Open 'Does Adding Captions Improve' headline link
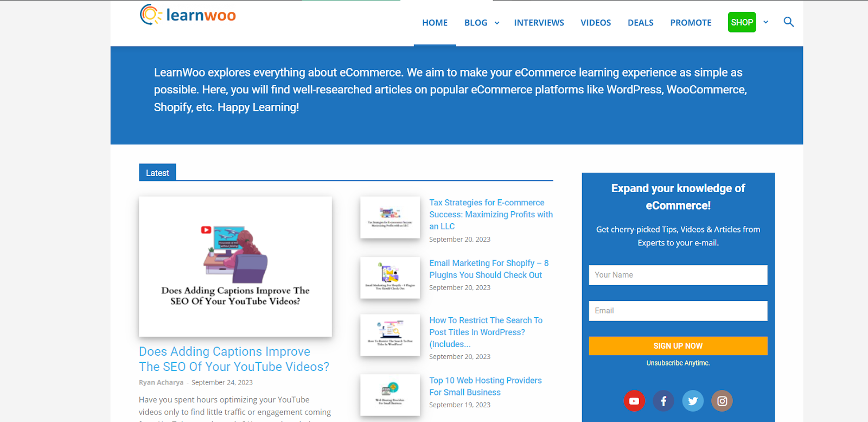Screen dimensions: 868x422 click(234, 359)
